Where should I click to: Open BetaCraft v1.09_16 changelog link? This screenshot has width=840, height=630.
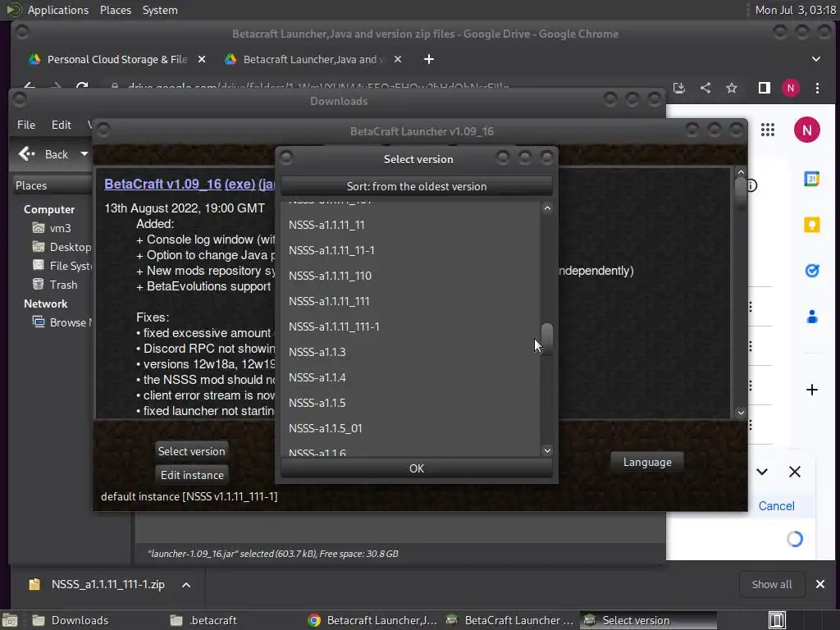point(163,184)
